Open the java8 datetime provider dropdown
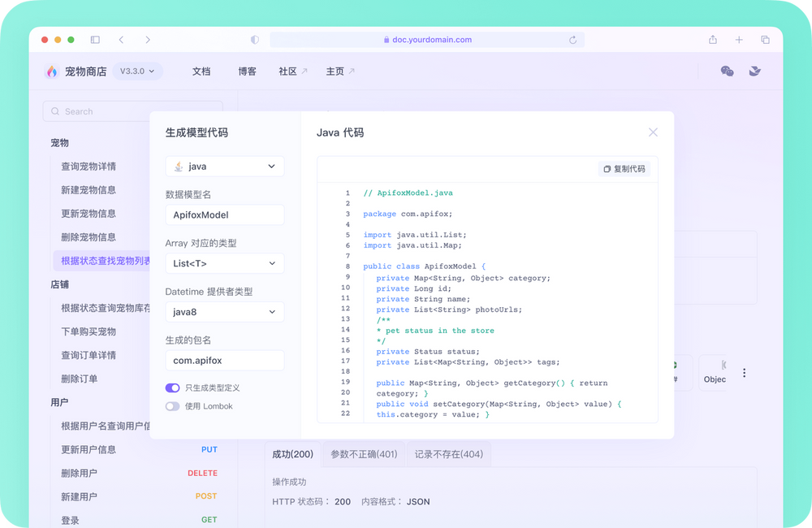This screenshot has height=528, width=812. coord(225,312)
